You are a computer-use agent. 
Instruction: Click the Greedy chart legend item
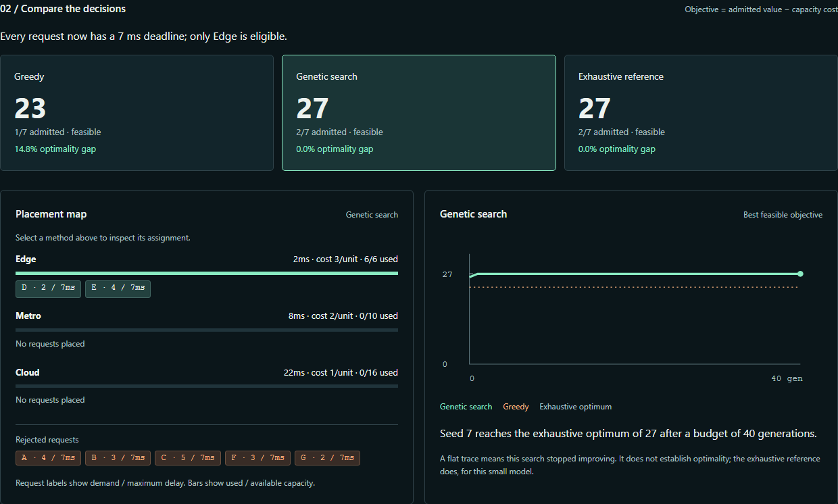coord(516,407)
